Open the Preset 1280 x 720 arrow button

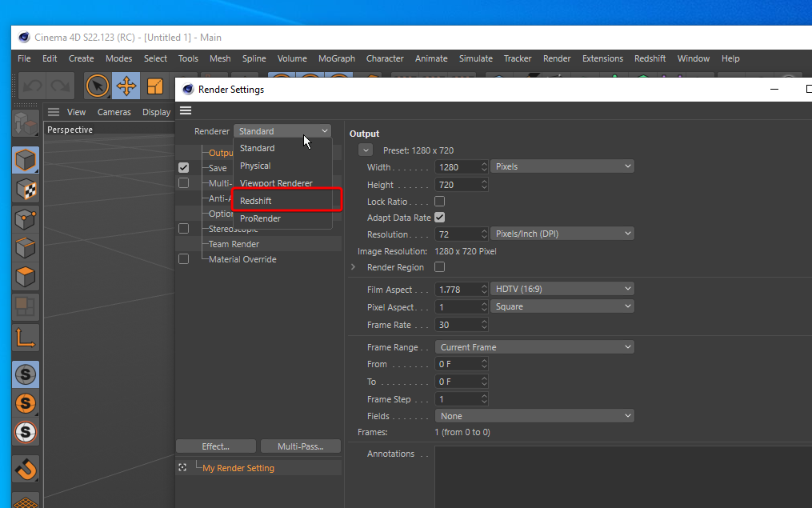(x=366, y=150)
